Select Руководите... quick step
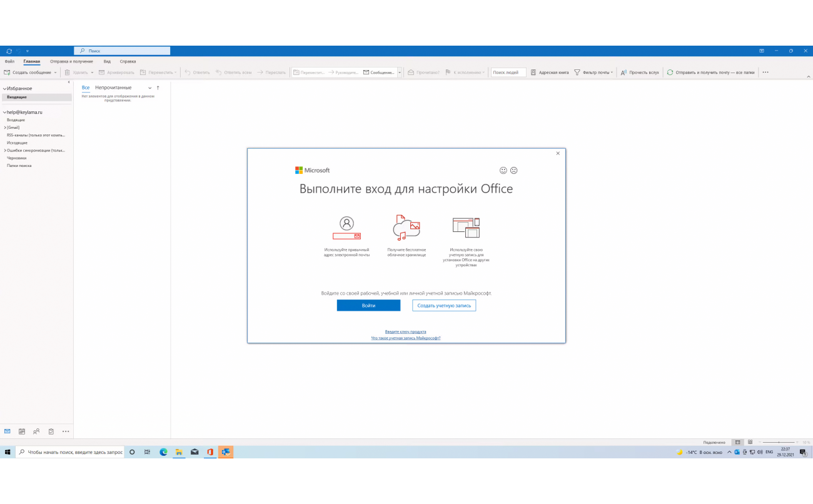Screen dimensions: 813x504 pos(344,73)
